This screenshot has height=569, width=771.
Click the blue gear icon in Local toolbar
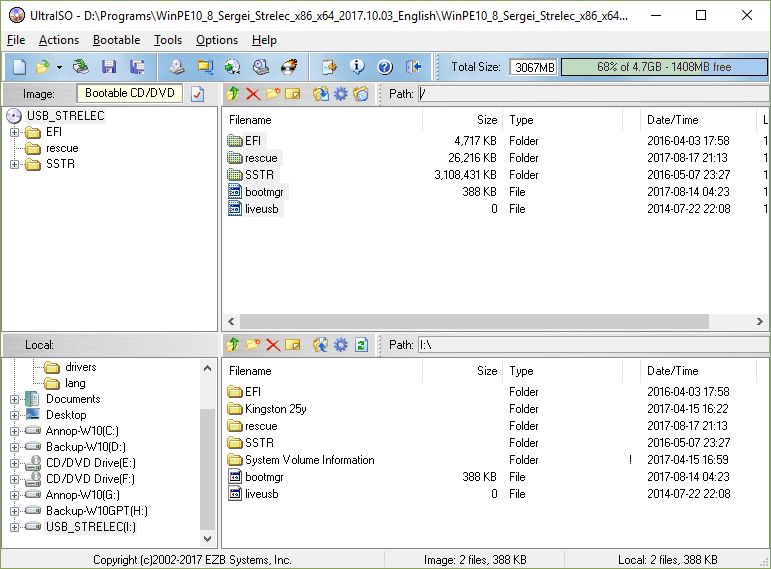340,345
